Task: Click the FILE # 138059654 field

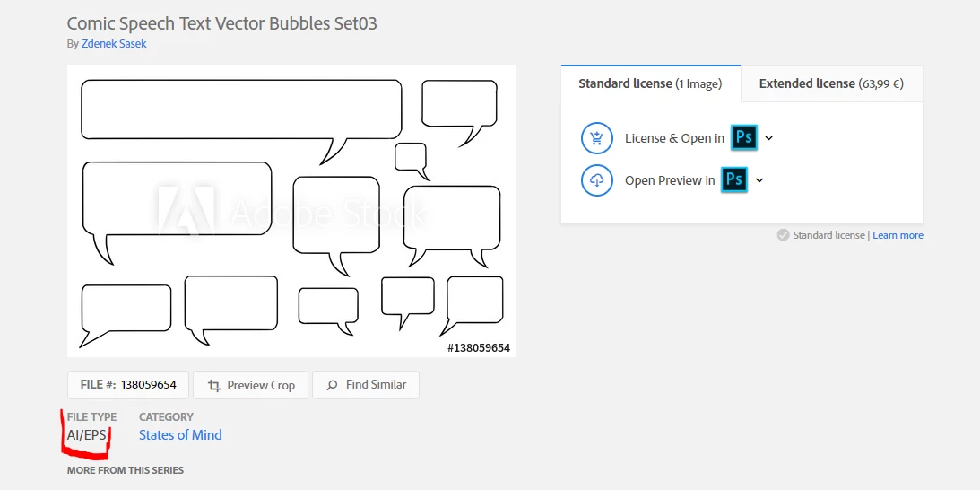Action: coord(127,385)
